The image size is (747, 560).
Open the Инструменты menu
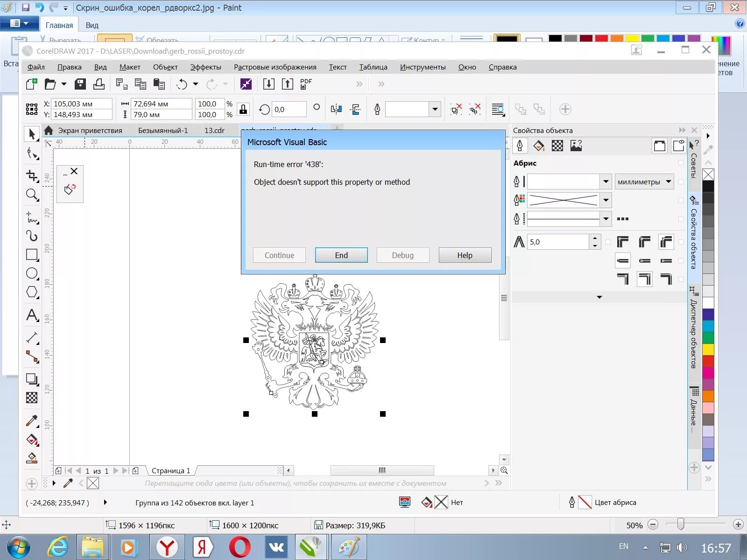click(423, 67)
